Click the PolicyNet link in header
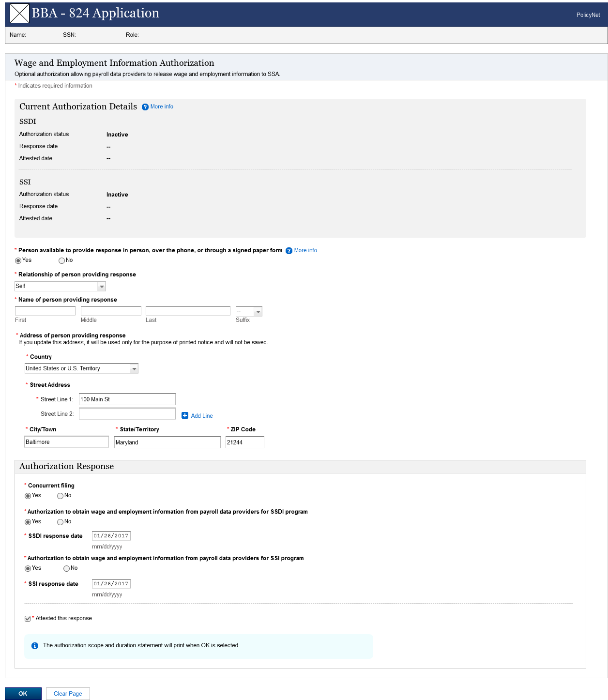Viewport: 608px width, 700px height. pyautogui.click(x=588, y=15)
